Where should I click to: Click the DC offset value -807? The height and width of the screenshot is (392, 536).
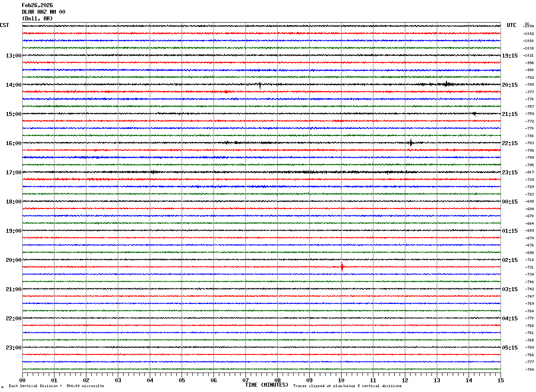(x=529, y=172)
